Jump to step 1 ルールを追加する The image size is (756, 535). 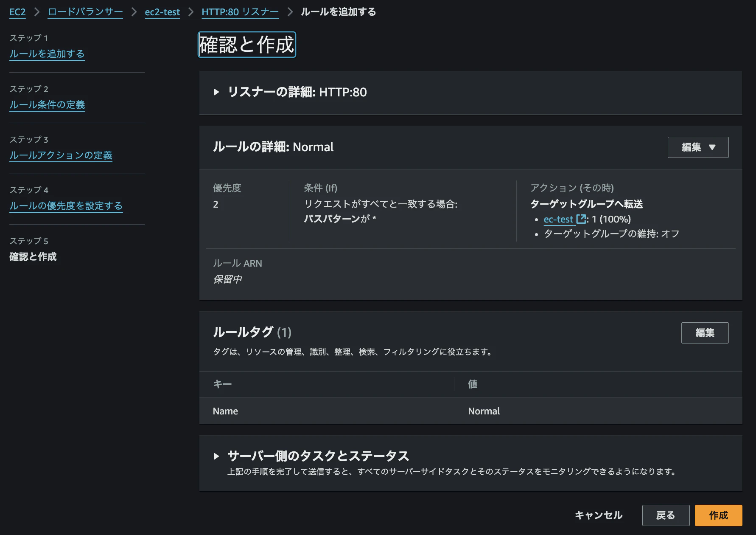tap(47, 54)
